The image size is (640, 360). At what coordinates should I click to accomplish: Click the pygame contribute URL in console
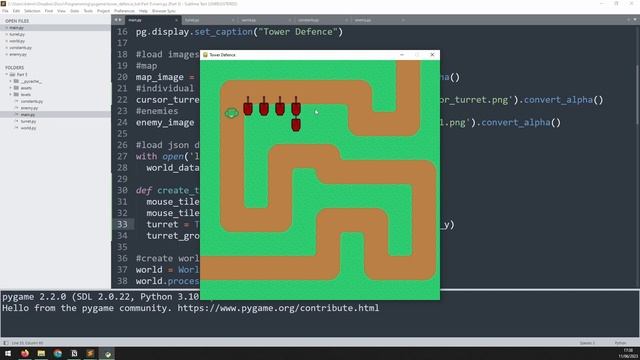pyautogui.click(x=278, y=308)
